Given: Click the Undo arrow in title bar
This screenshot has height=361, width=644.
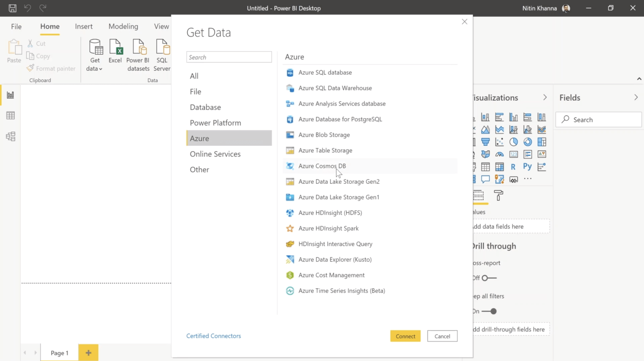Looking at the screenshot, I should [27, 8].
